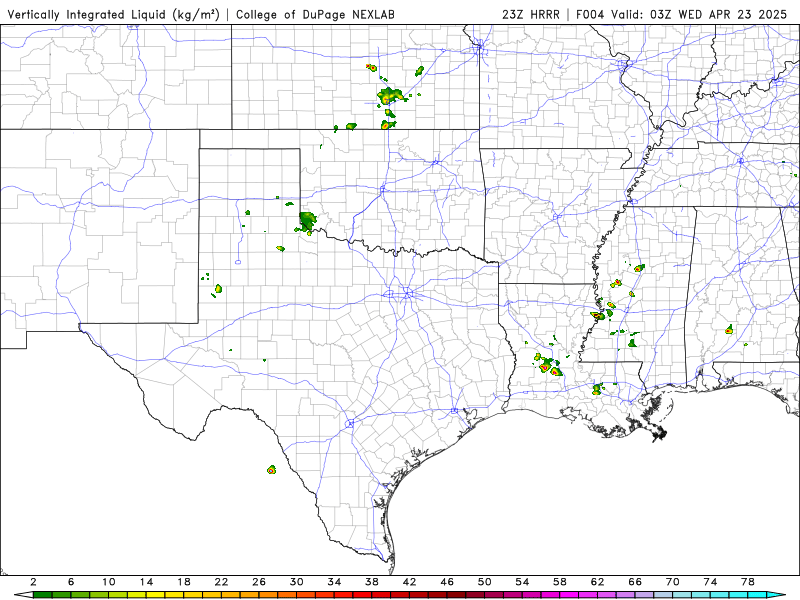Click the "46" value on the color scale

[x=447, y=582]
